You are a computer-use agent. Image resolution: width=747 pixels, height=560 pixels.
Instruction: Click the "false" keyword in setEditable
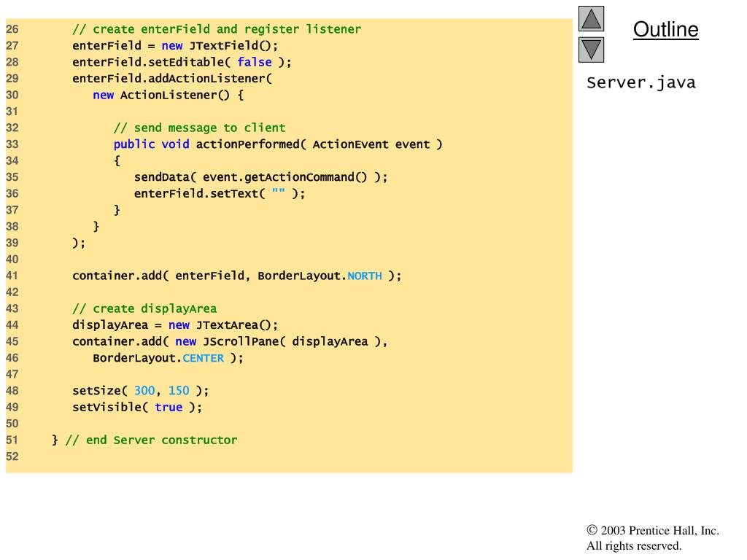[254, 62]
